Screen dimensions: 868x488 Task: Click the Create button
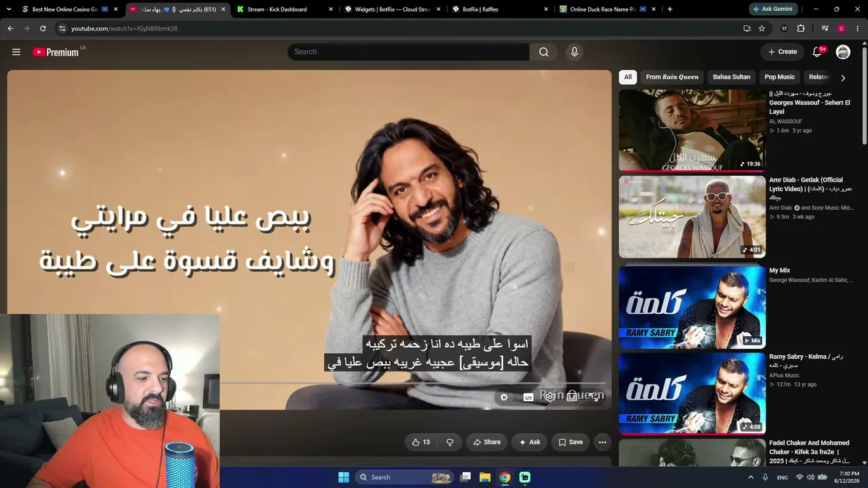(x=783, y=52)
